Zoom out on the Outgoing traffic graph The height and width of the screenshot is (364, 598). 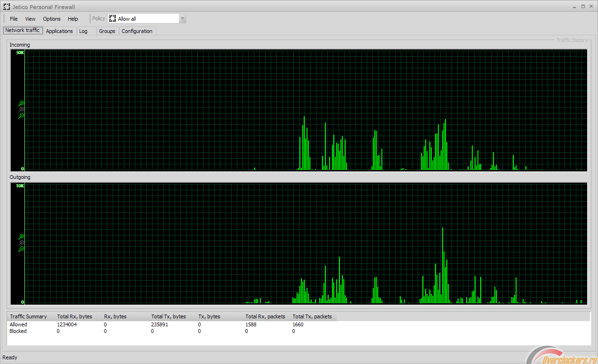[21, 249]
